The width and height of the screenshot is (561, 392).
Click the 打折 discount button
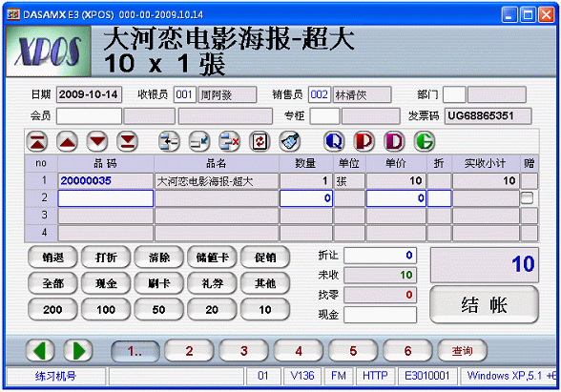106,258
